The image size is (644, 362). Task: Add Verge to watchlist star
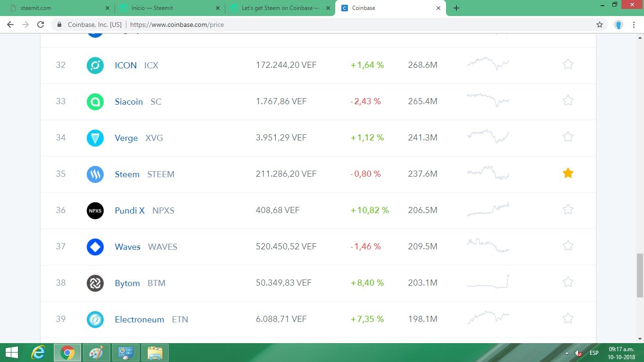pos(568,137)
